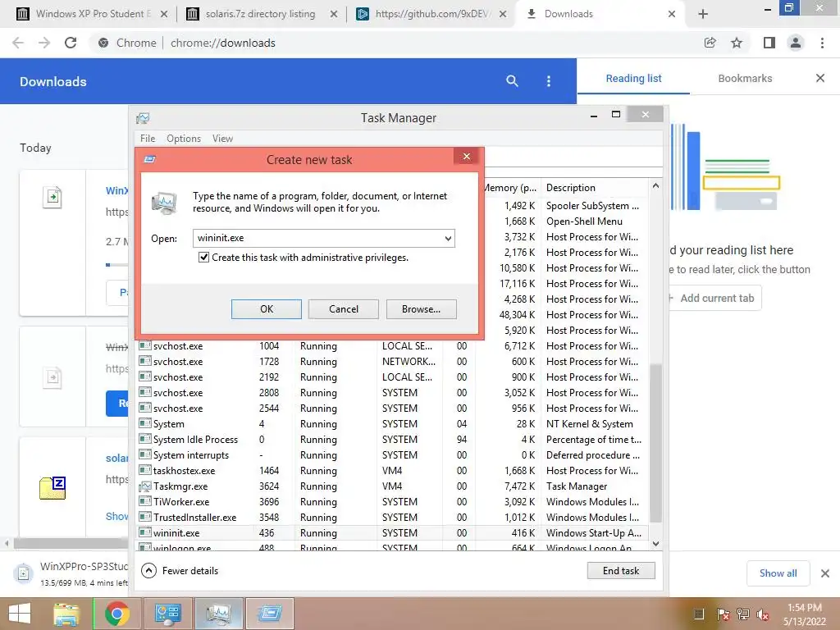Select the System interrupts row
This screenshot has height=630, width=840.
point(393,455)
